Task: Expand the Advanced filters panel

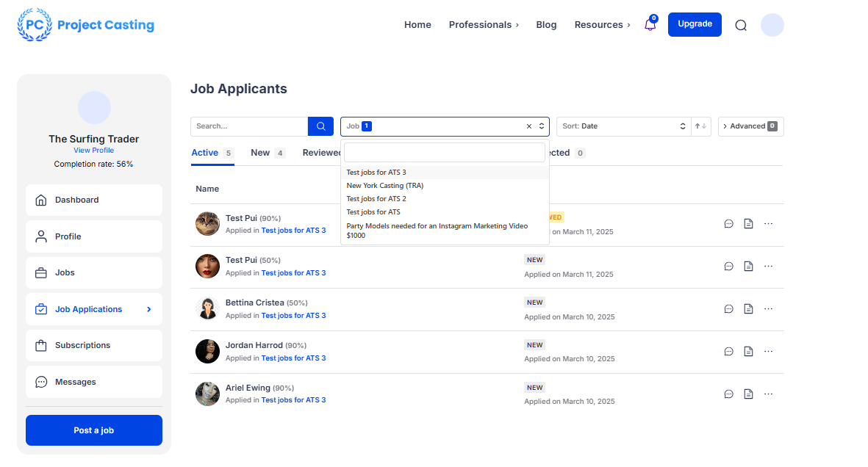Action: tap(750, 126)
